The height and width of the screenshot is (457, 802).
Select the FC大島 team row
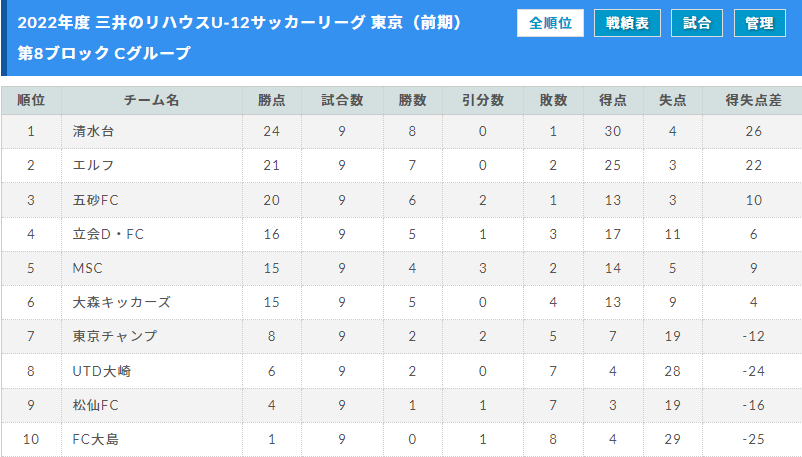pyautogui.click(x=96, y=439)
